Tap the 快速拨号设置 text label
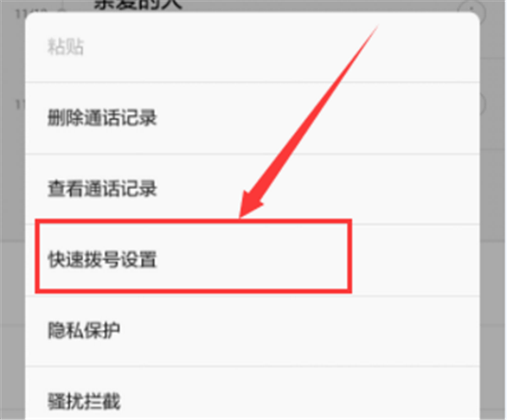 point(102,259)
